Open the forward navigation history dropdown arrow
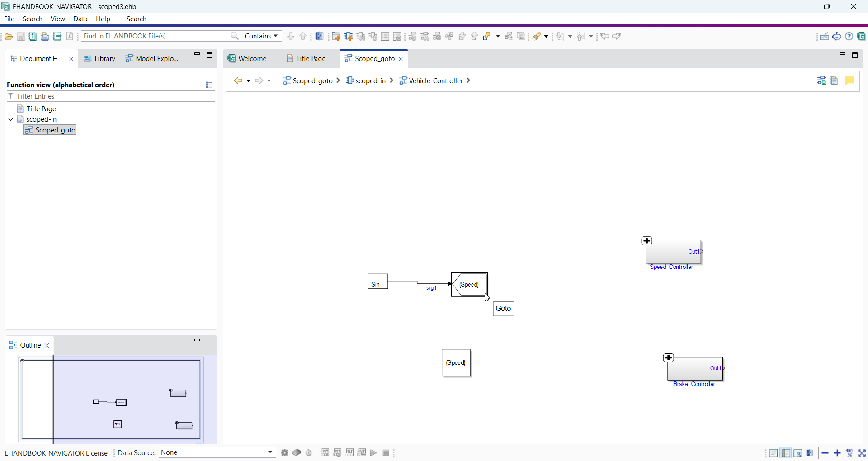The width and height of the screenshot is (868, 461). (269, 81)
